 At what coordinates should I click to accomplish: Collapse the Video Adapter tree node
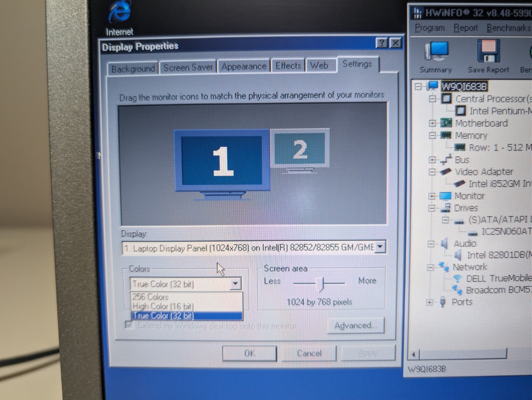tap(432, 172)
